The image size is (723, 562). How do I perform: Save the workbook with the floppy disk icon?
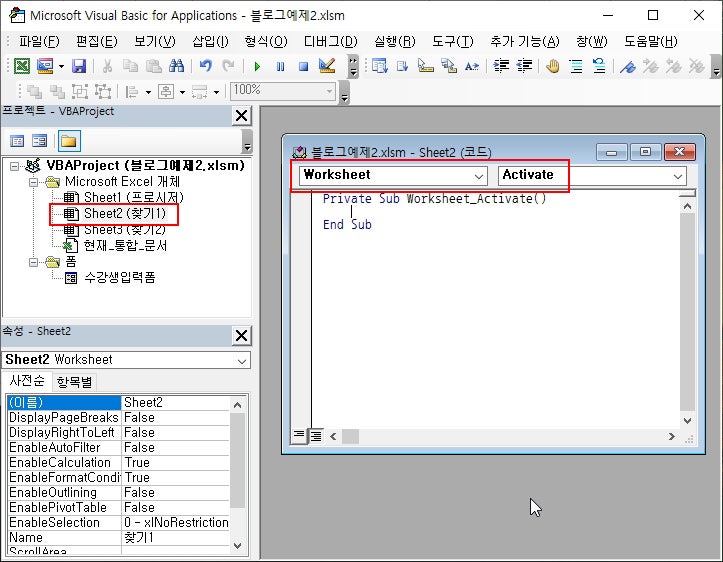click(x=79, y=66)
